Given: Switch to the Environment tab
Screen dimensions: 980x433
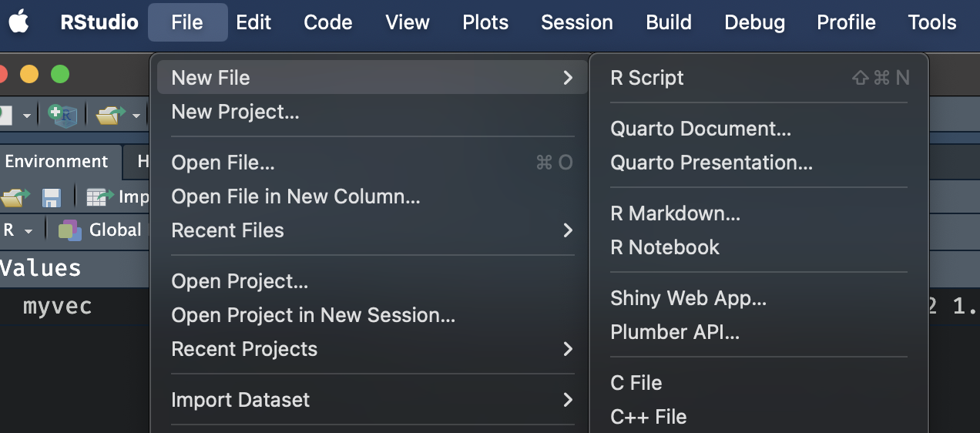Looking at the screenshot, I should (x=56, y=162).
